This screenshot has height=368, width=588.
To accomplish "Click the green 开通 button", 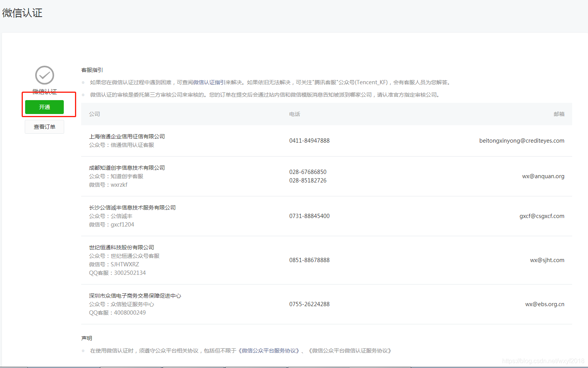I will [x=44, y=107].
